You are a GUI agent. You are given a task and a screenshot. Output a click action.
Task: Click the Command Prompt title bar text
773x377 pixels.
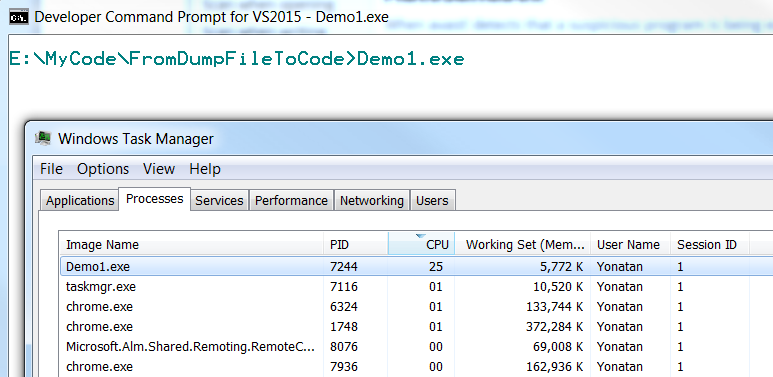coord(211,18)
